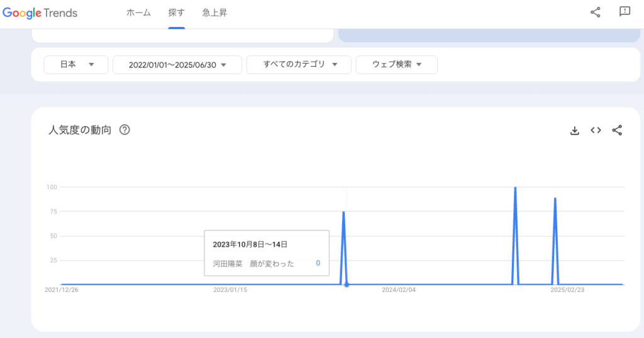Open the ホーム tab
Screen dimensions: 644x338
point(138,13)
